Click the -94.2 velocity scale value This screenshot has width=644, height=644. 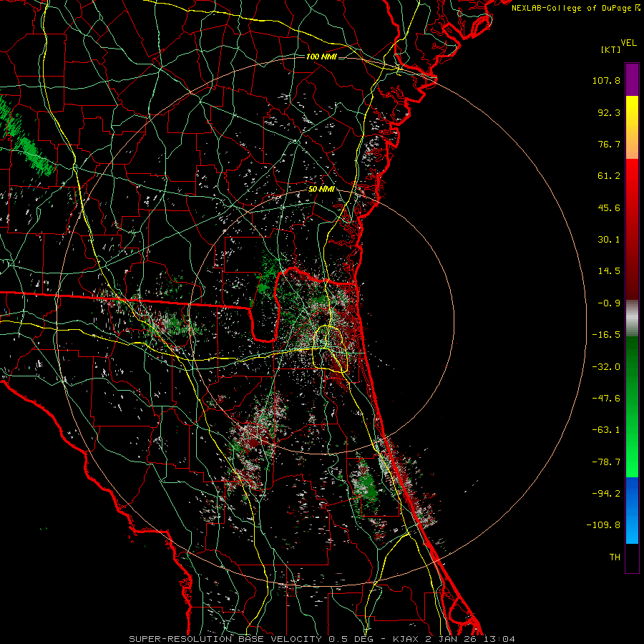(606, 493)
